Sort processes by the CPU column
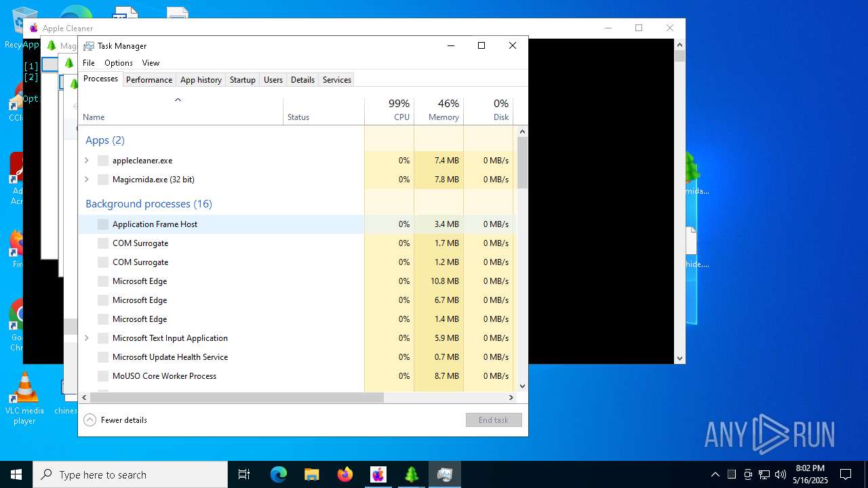 [x=389, y=110]
